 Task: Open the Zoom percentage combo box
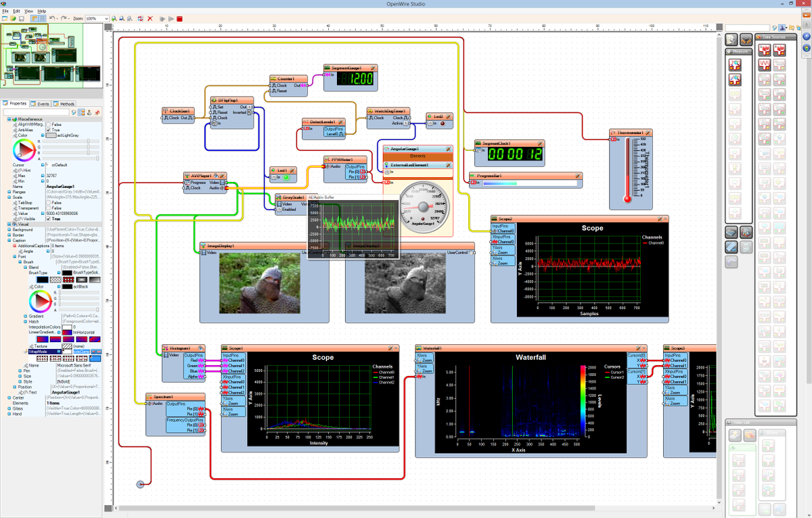click(105, 19)
